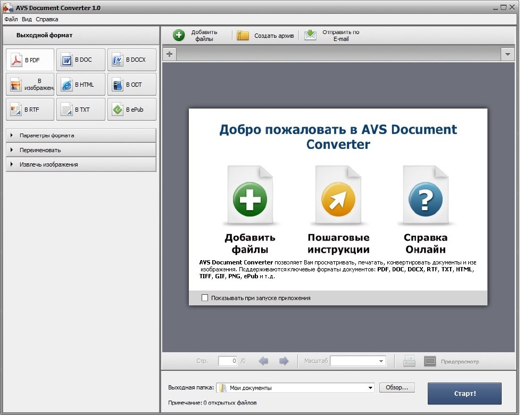Click the Выходной формат panel header
532x415 pixels.
click(x=45, y=35)
